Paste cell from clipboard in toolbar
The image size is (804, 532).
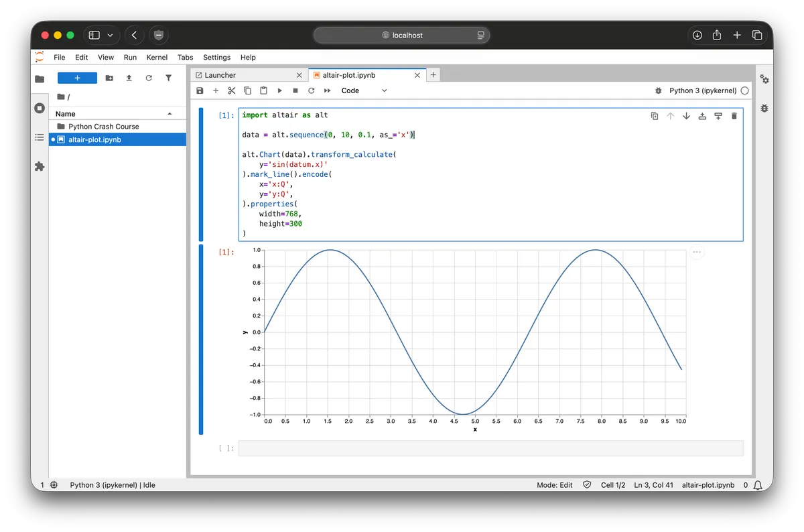[x=263, y=90]
